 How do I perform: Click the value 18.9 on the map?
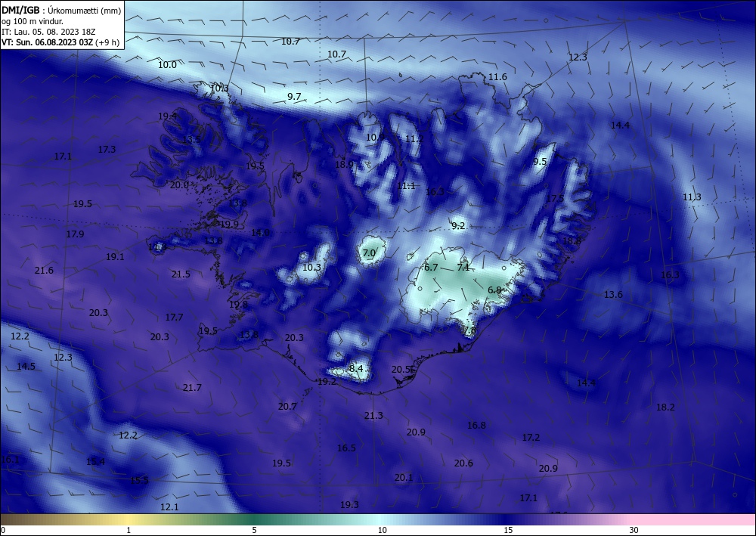pyautogui.click(x=344, y=164)
